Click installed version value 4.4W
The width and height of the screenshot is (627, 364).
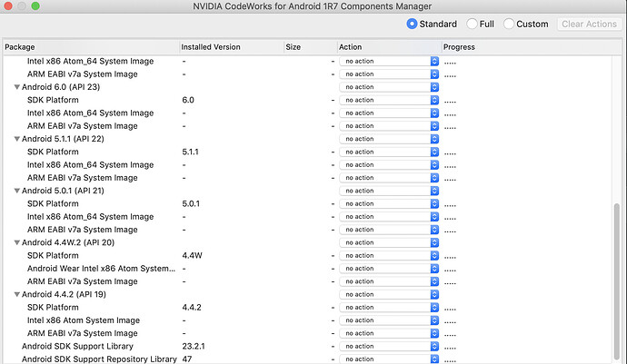(193, 256)
